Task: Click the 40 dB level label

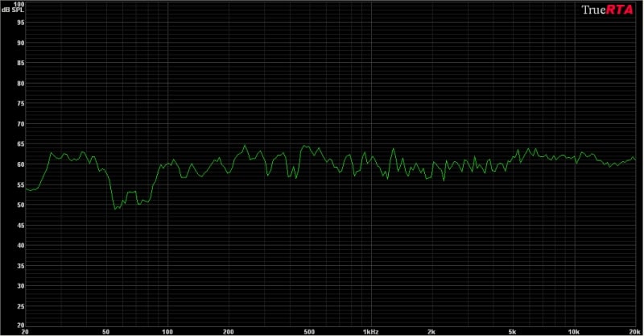Action: coord(19,245)
